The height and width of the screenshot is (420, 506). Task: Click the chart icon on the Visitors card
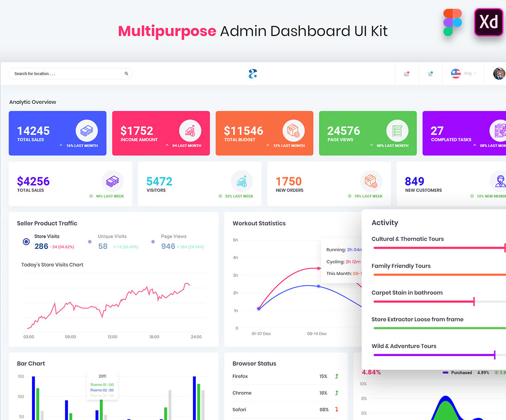(241, 181)
